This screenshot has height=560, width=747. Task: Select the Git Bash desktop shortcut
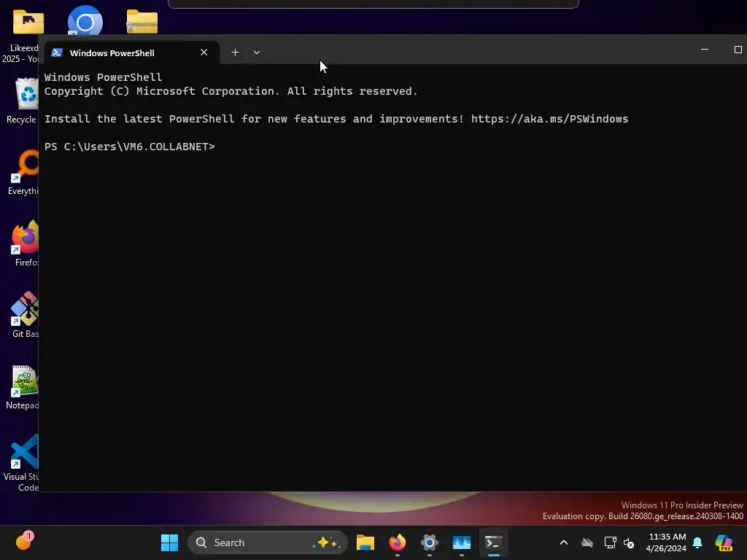click(x=25, y=315)
